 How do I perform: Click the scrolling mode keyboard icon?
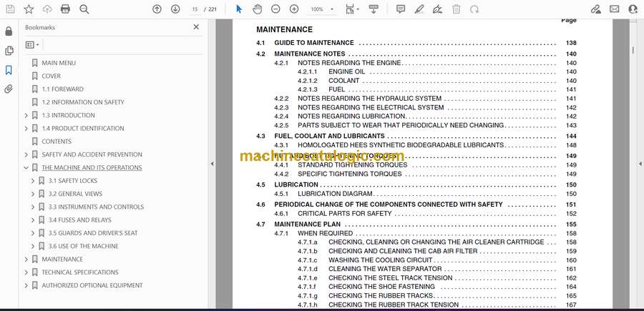click(x=374, y=9)
